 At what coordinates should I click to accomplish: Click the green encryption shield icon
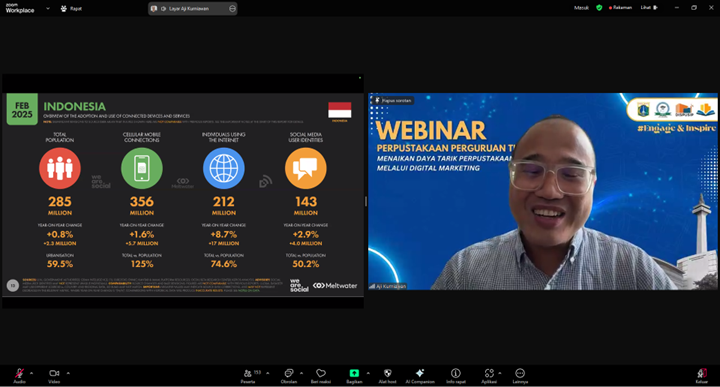click(599, 7)
